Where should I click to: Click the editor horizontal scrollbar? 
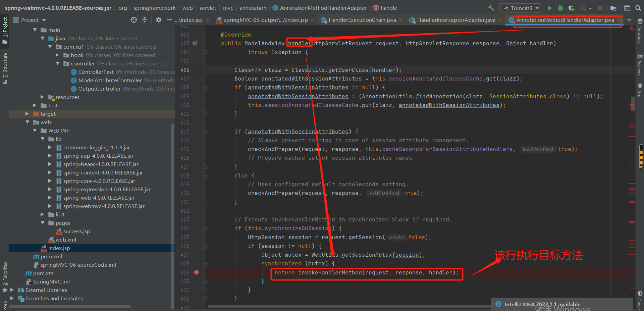349,307
